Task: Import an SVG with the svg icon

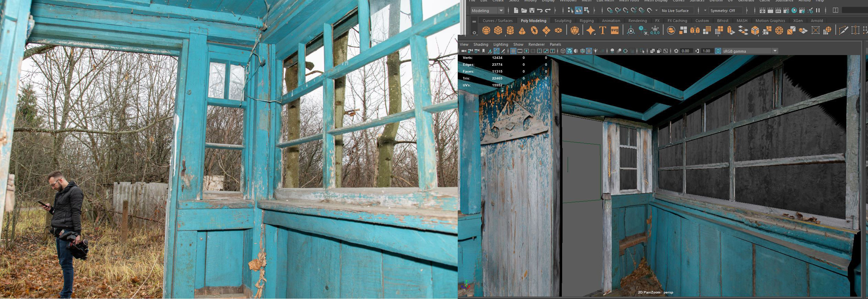Action: point(615,30)
